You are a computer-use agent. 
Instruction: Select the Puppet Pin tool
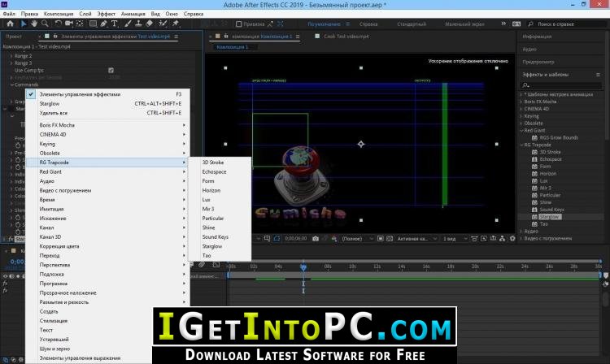176,24
